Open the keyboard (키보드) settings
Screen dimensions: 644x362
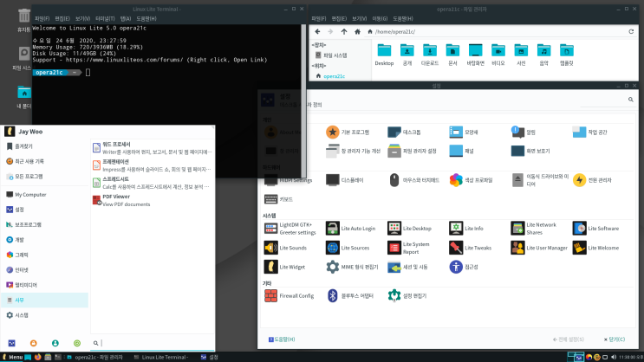[x=278, y=199]
